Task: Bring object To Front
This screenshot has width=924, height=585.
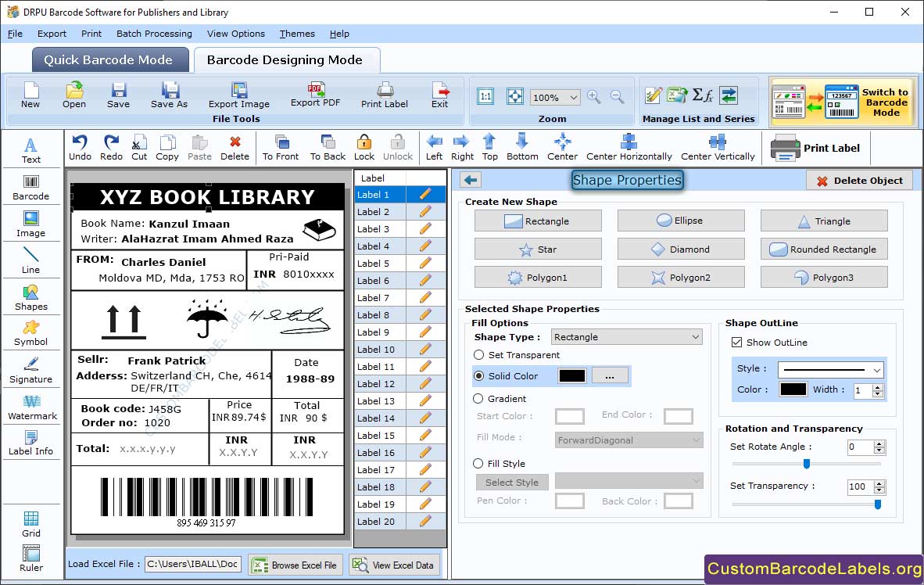Action: click(281, 148)
